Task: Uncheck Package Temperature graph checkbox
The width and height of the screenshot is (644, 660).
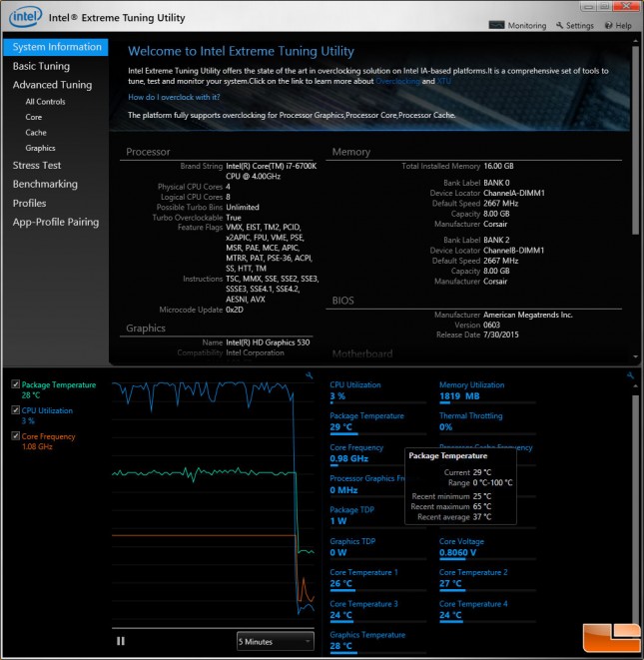Action: (x=16, y=383)
